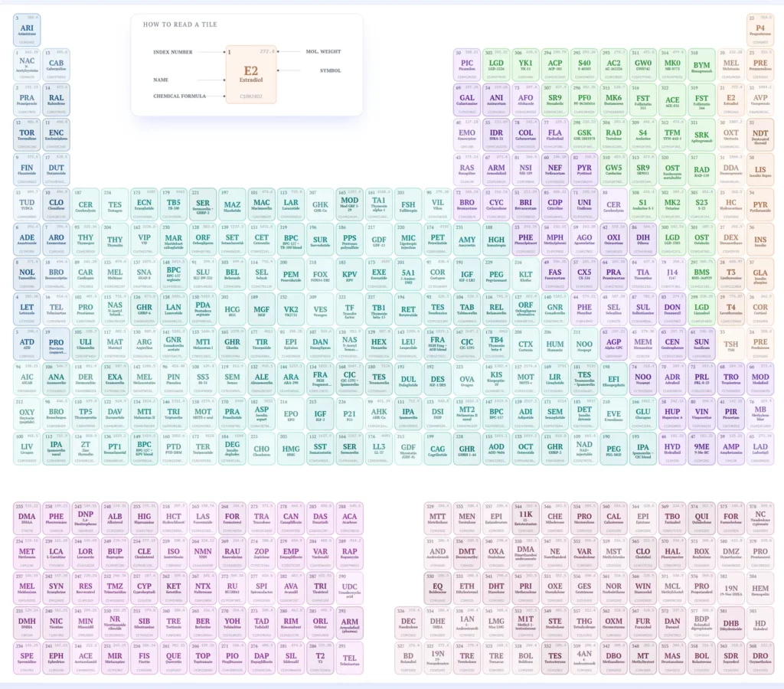Open the GW0 GW0742 tile
Viewport: 784px width, 689px height.
point(643,65)
